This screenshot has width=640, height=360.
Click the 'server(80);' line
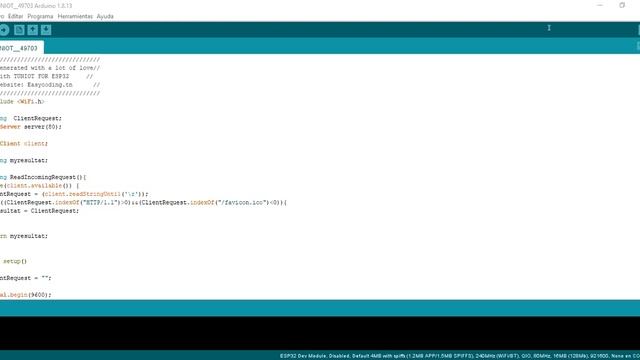(x=31, y=127)
